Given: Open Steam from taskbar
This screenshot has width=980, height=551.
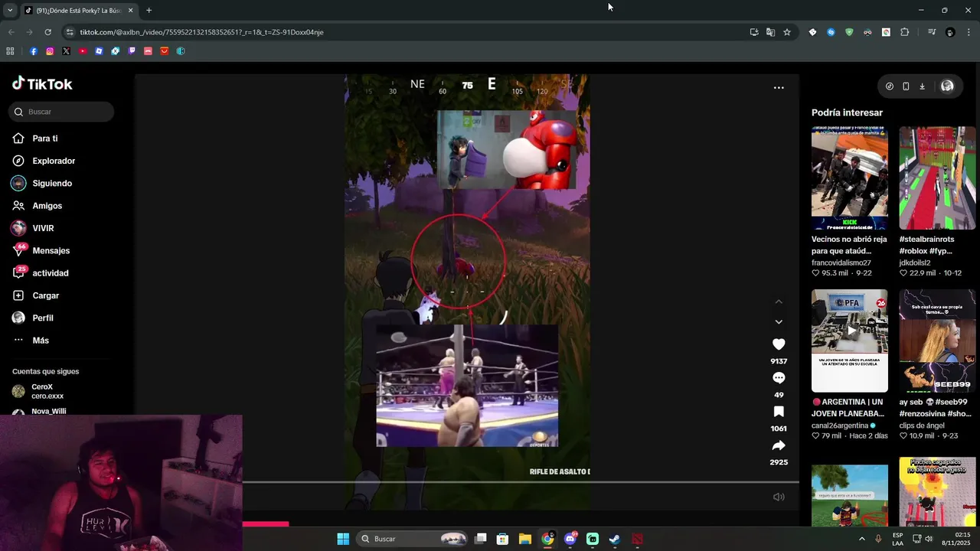Looking at the screenshot, I should pyautogui.click(x=614, y=539).
